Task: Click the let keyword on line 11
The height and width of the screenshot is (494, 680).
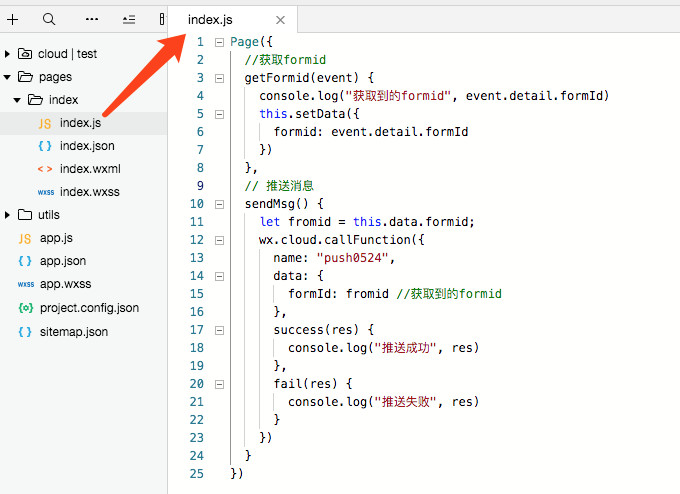Action: (270, 222)
